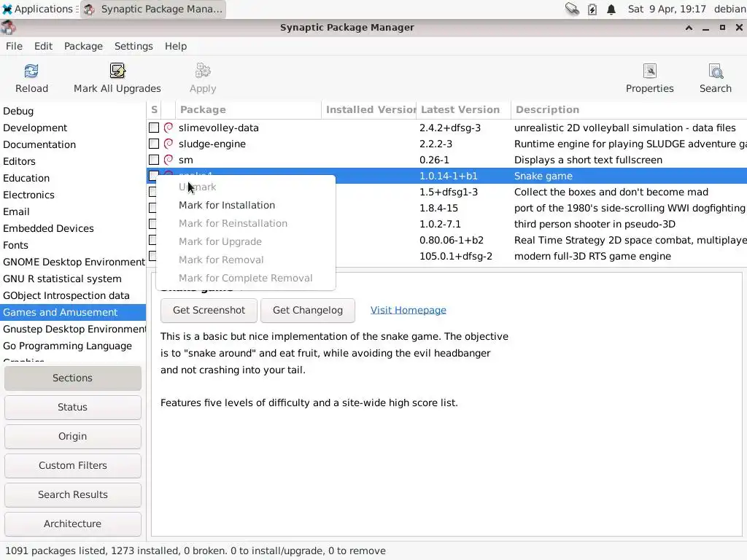Follow the Visit Homepage link
Screen dimensions: 747x560
click(409, 310)
